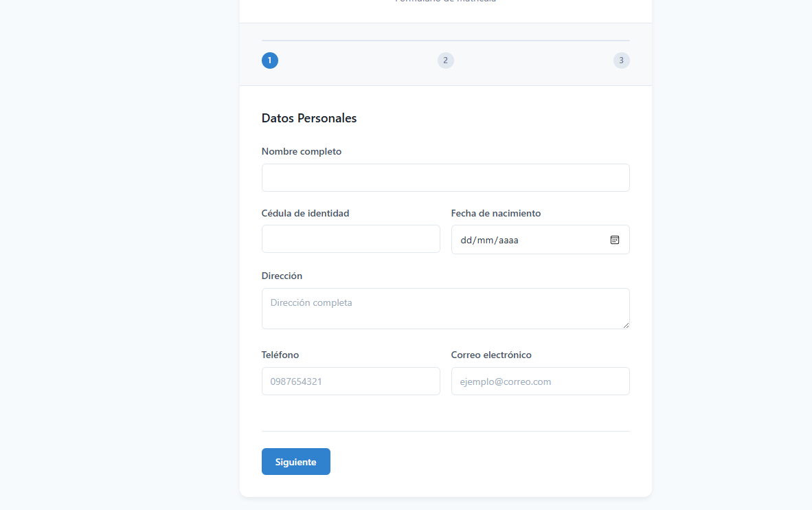Click the "Fecha de nacimiento" label text

point(496,213)
